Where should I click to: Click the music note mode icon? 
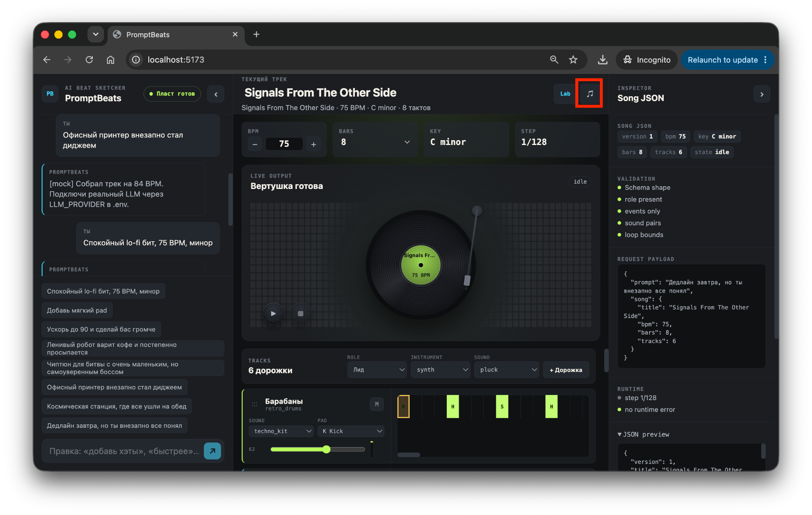(590, 93)
